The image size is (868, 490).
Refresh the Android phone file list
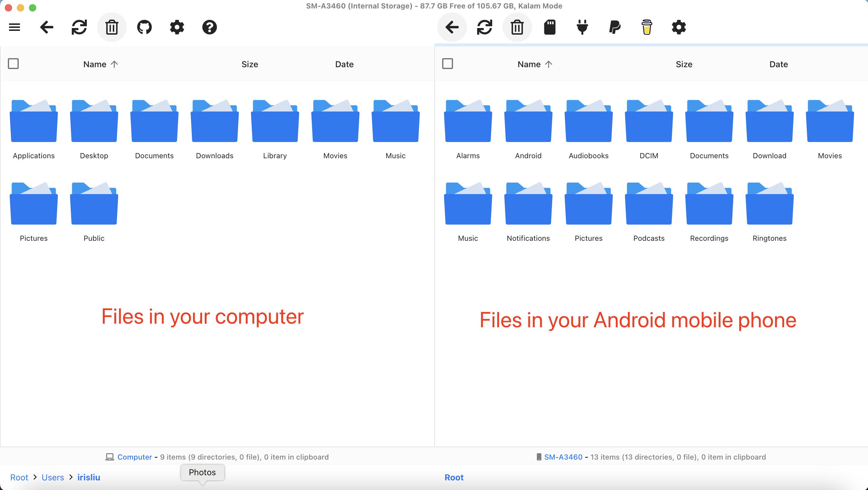485,27
